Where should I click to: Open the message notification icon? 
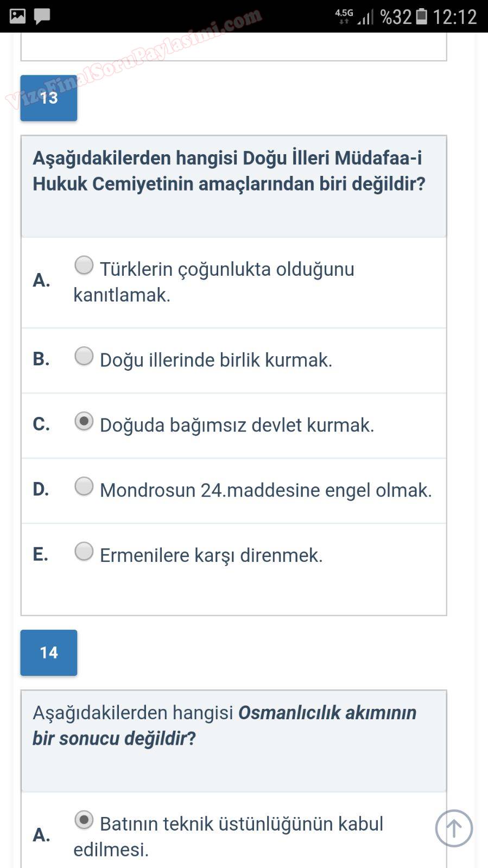(42, 16)
